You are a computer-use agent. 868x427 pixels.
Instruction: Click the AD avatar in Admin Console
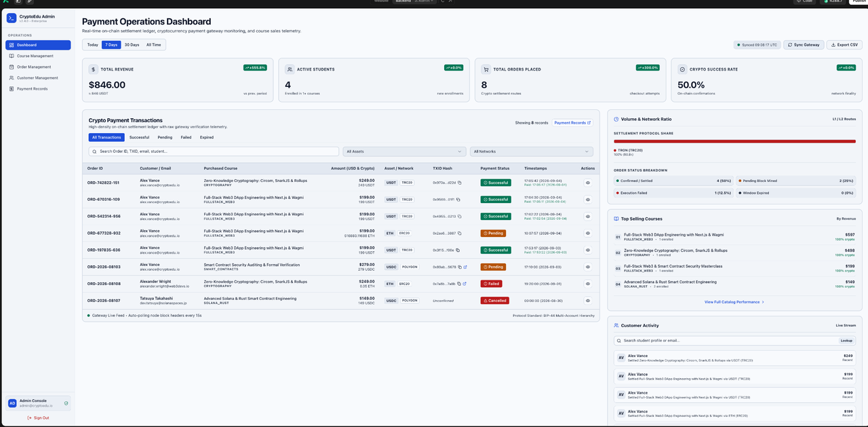pyautogui.click(x=12, y=403)
